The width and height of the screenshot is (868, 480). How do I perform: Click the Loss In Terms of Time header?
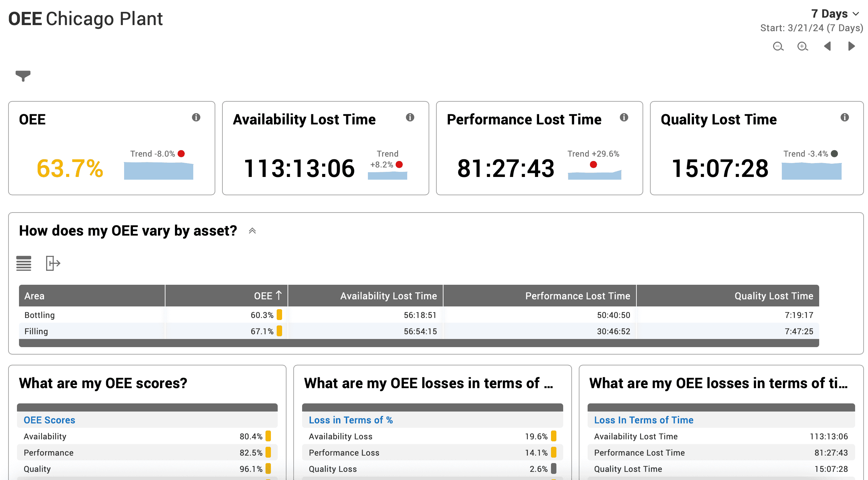[644, 420]
